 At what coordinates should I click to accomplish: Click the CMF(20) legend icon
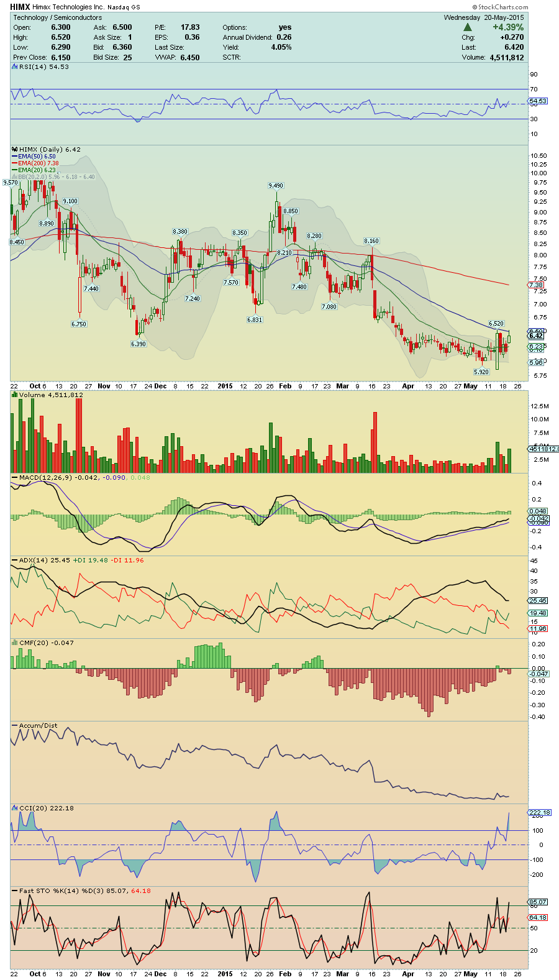tap(15, 643)
